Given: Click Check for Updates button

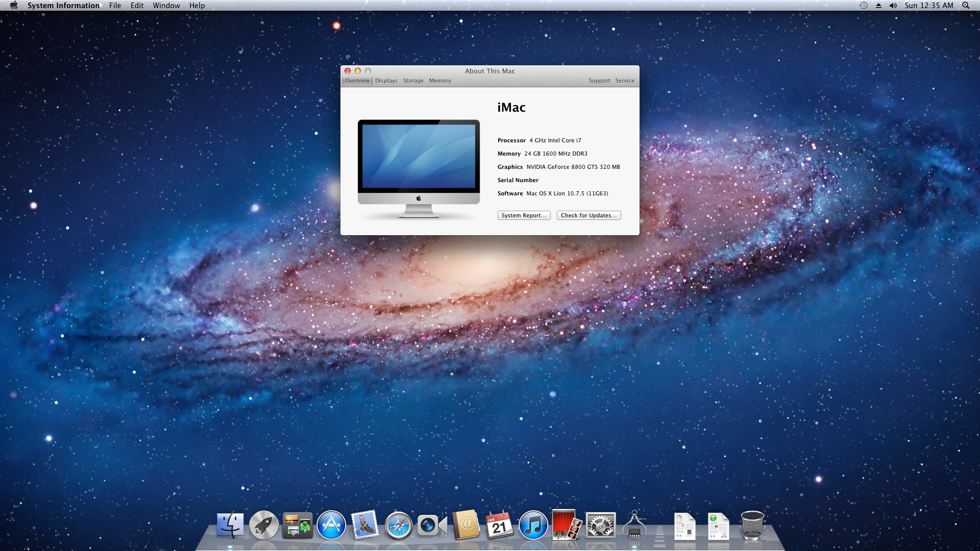Looking at the screenshot, I should coord(589,215).
